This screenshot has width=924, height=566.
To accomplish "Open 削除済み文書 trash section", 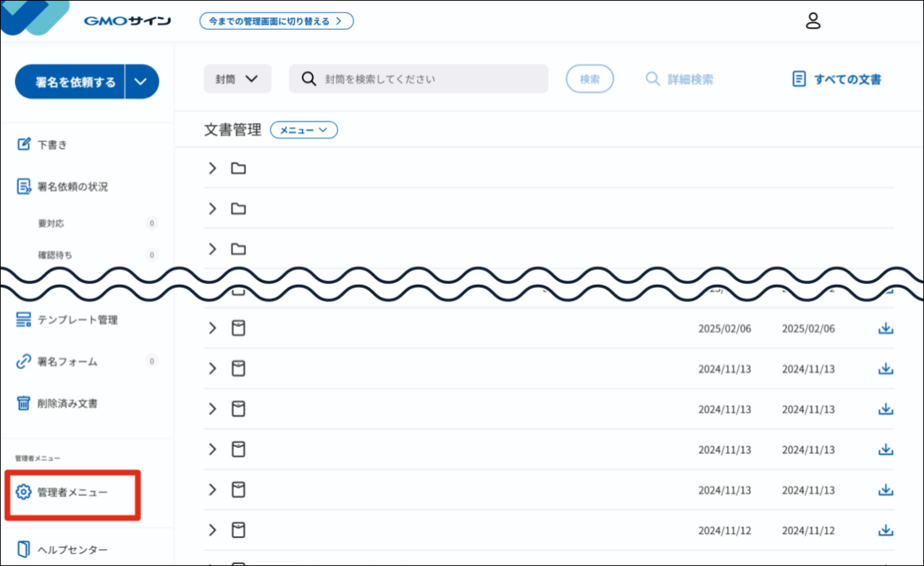I will click(67, 403).
